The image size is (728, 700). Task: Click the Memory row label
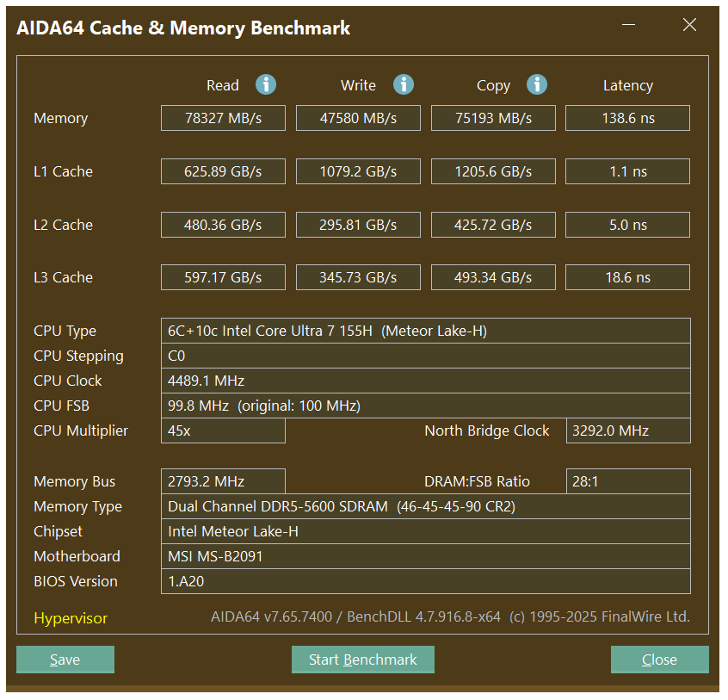click(61, 119)
